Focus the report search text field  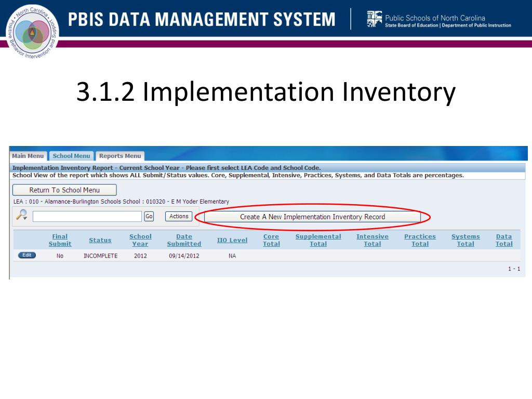[x=87, y=217]
